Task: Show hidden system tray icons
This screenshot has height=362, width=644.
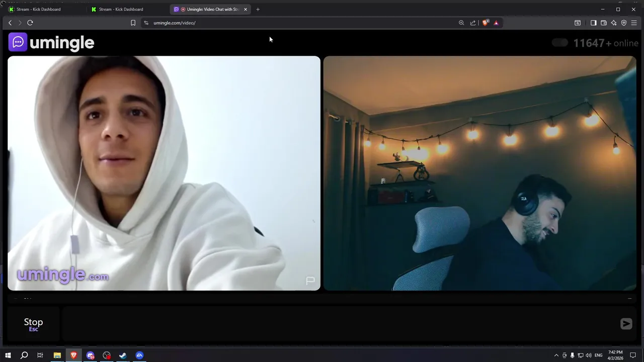Action: click(556, 355)
